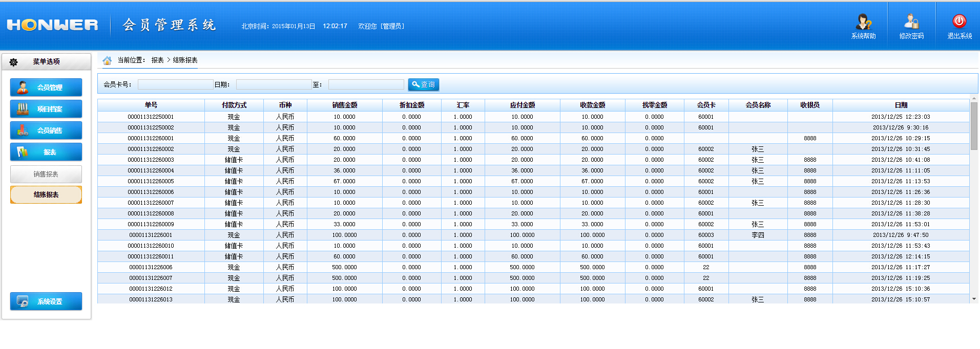Click date 2013/12/25 12:23:03
980x349 pixels.
click(x=901, y=117)
